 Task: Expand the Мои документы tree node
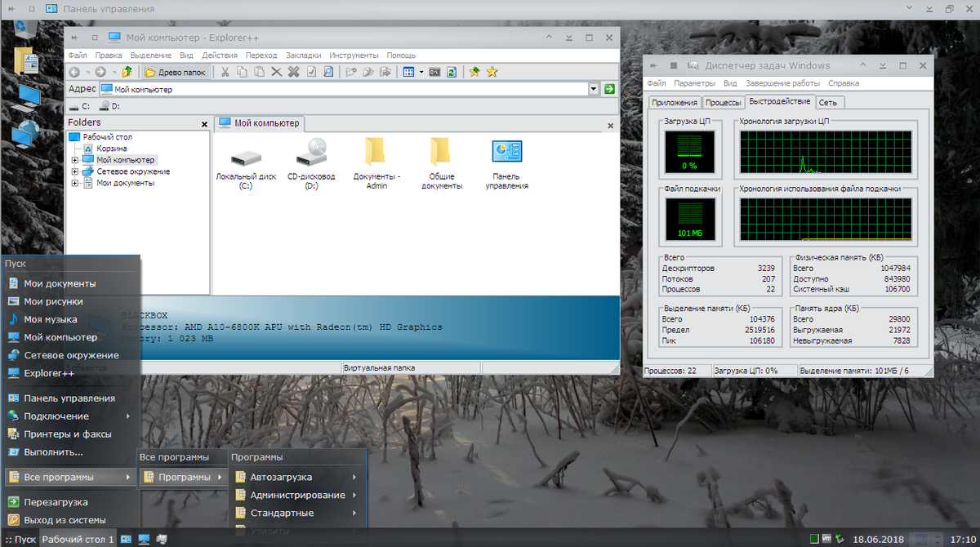(x=75, y=183)
